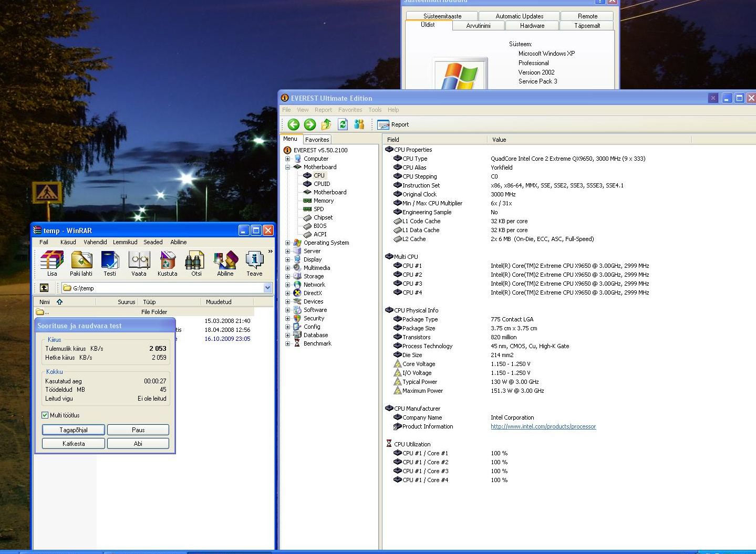Open Hardware tab in system properties
The height and width of the screenshot is (554, 756).
[x=532, y=26]
